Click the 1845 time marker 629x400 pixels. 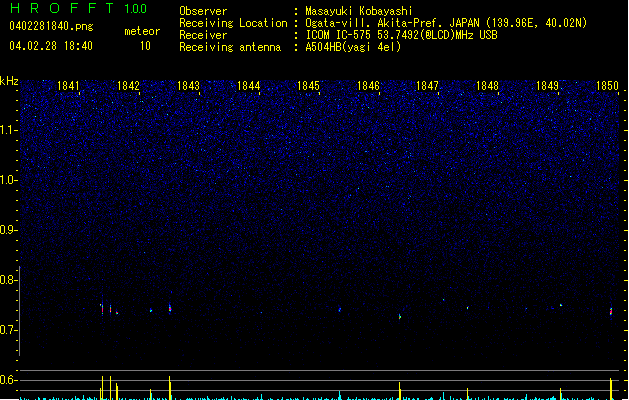(x=308, y=86)
